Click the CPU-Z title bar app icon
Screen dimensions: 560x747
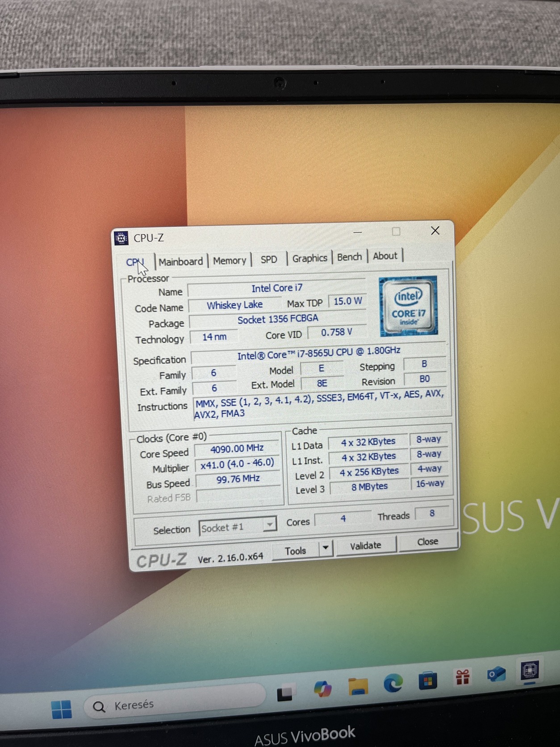[121, 238]
